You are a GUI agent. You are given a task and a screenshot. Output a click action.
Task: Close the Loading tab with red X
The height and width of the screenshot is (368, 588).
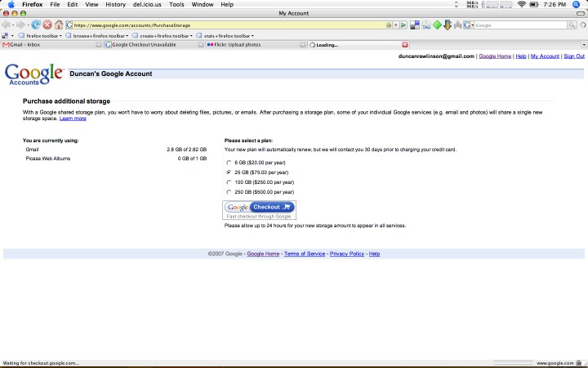coord(405,45)
